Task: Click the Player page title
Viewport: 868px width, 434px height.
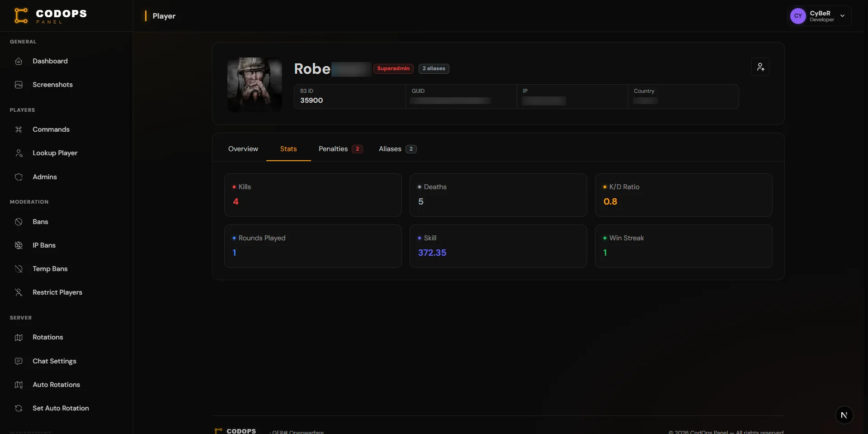Action: pos(164,16)
